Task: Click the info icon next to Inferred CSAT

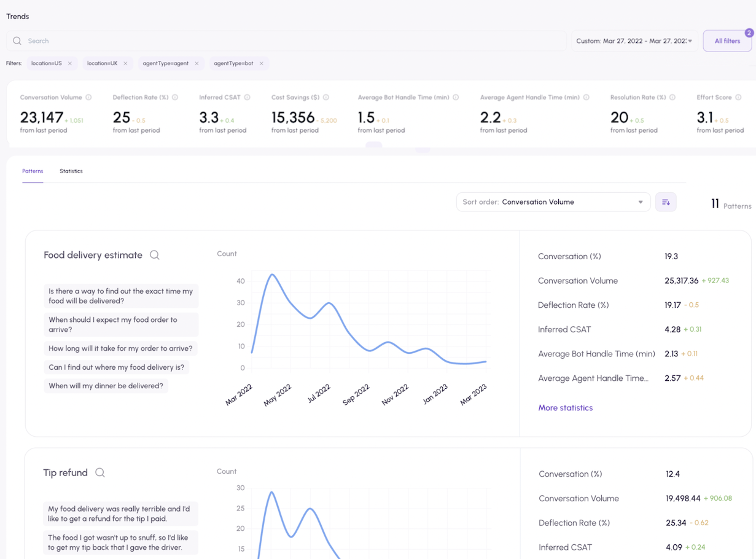Action: (x=247, y=98)
